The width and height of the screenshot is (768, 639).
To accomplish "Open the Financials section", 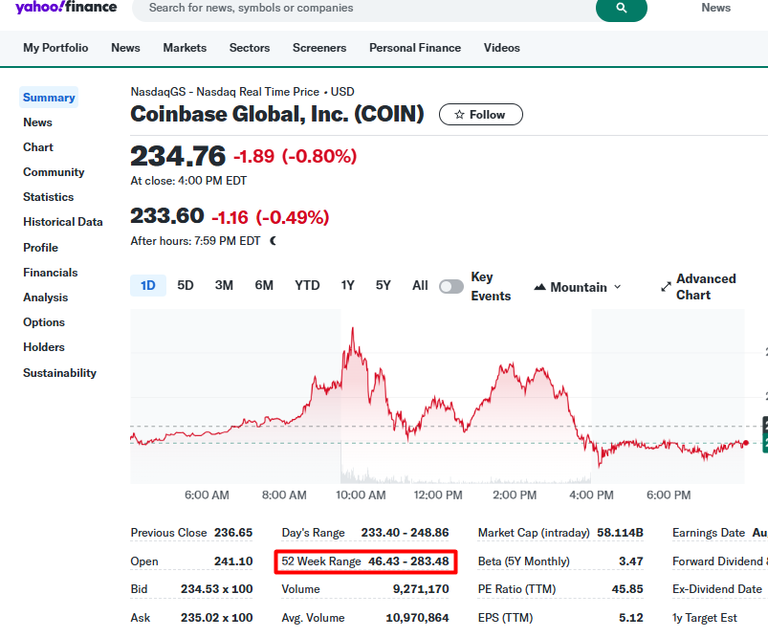I will [50, 272].
